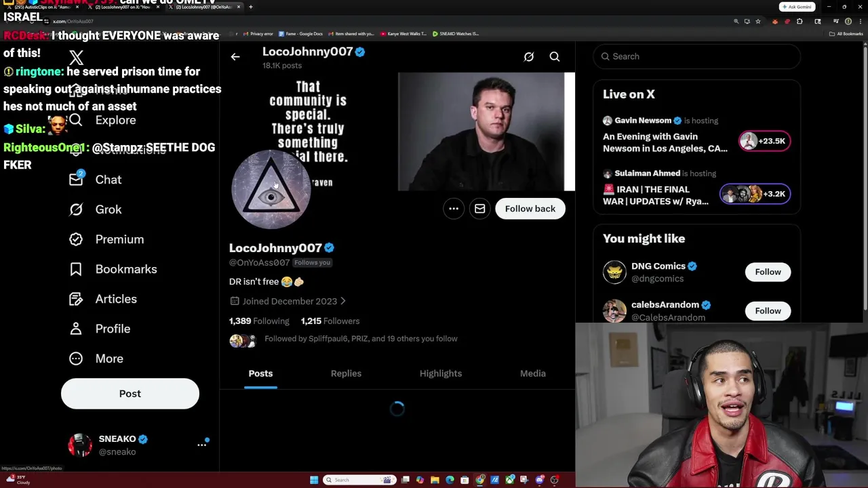
Task: Launch Microsoft Edge from taskbar
Action: tap(450, 480)
